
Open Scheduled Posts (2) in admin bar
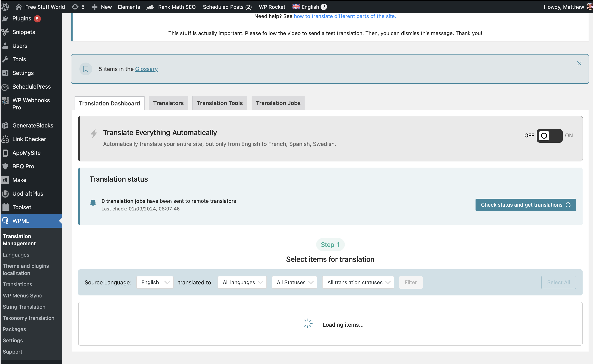click(227, 7)
